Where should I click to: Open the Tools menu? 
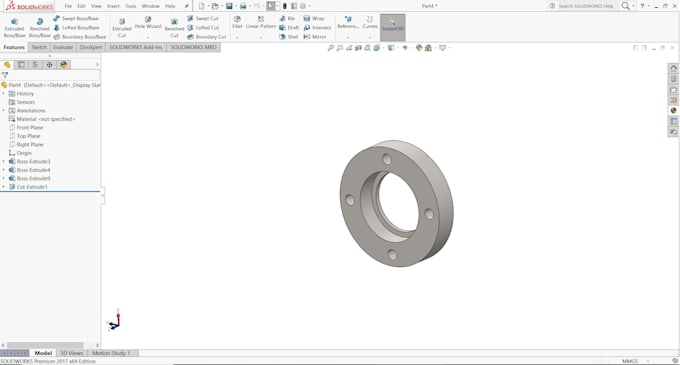click(131, 6)
